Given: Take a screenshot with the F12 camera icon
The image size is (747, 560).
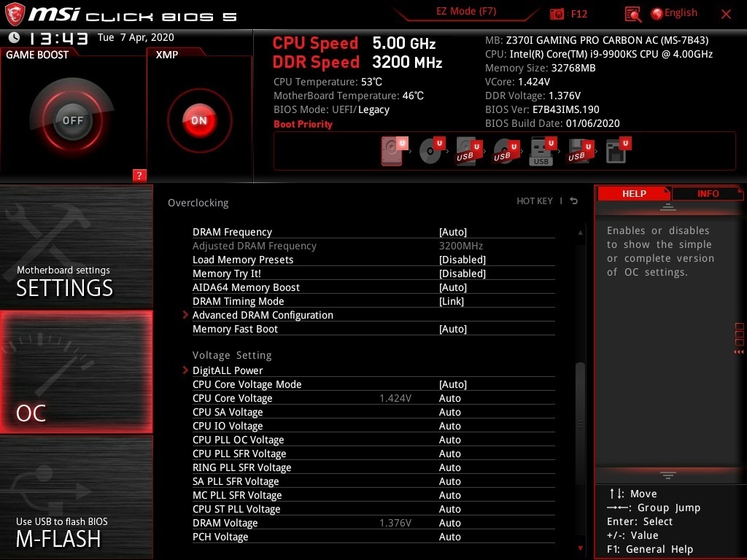Looking at the screenshot, I should (557, 14).
